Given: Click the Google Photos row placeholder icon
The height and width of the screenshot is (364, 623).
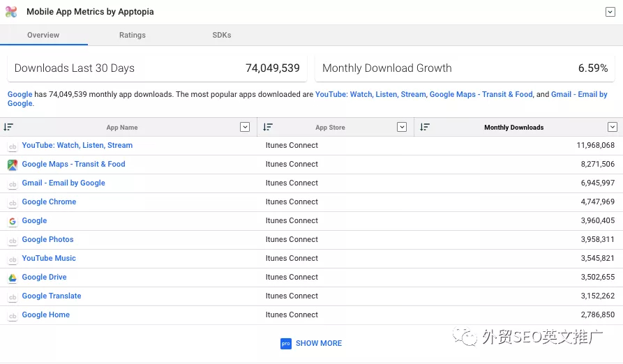Looking at the screenshot, I should [x=13, y=241].
